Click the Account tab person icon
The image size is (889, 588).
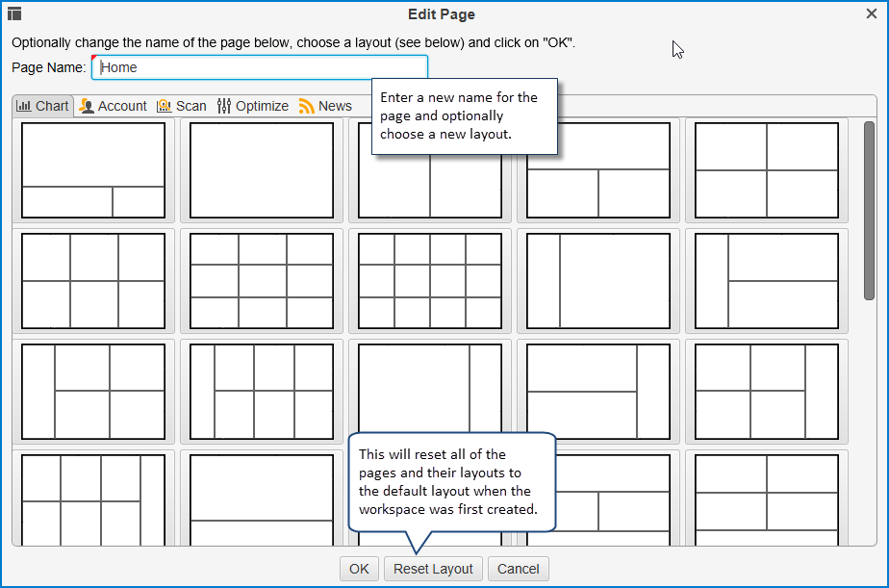coord(87,106)
